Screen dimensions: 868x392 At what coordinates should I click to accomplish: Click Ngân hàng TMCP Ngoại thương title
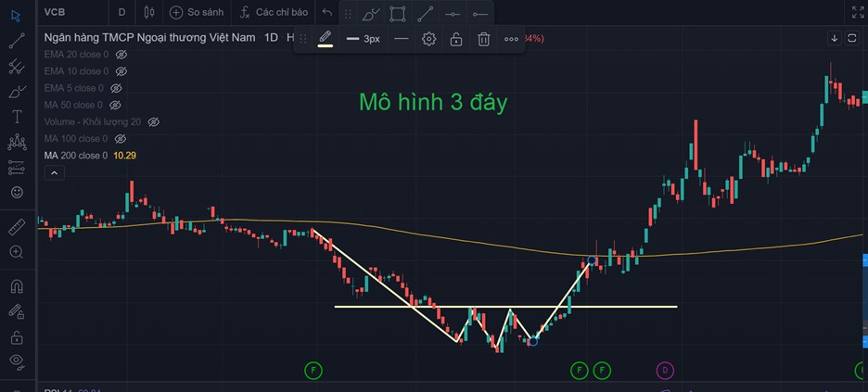(150, 38)
